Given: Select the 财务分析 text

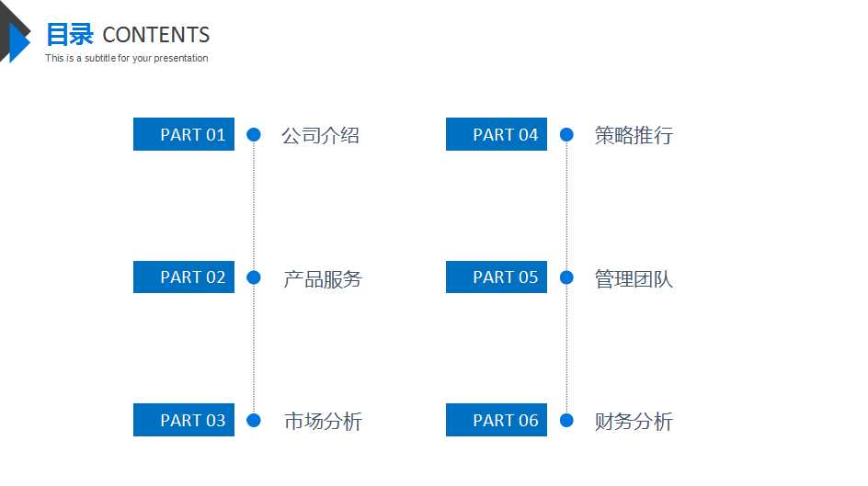Looking at the screenshot, I should tap(634, 422).
